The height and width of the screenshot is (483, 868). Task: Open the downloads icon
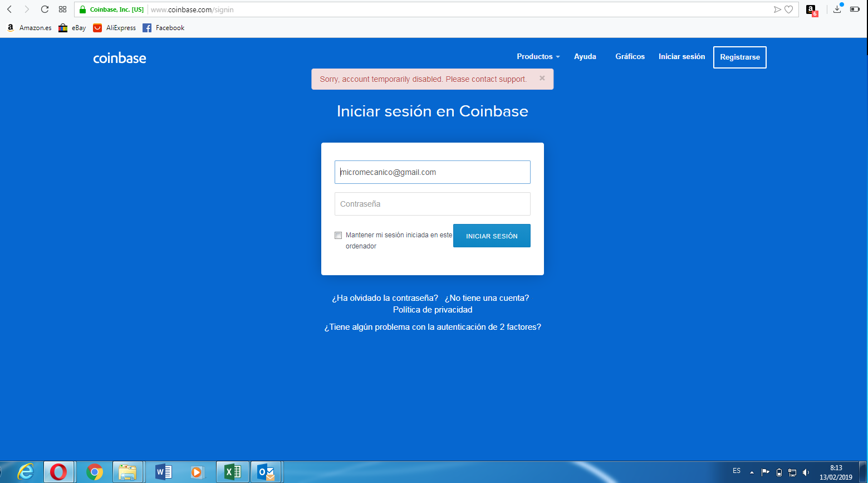(837, 9)
